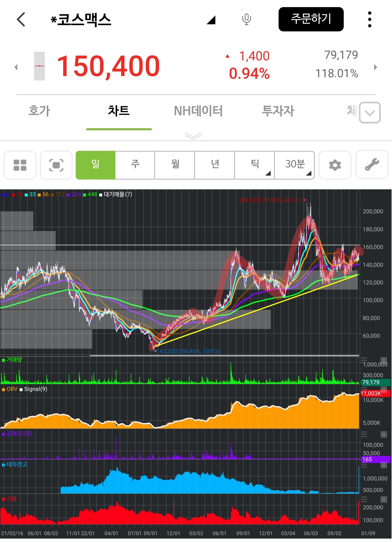Tap the 42,200 low price annotation
The width and height of the screenshot is (392, 542).
190,351
